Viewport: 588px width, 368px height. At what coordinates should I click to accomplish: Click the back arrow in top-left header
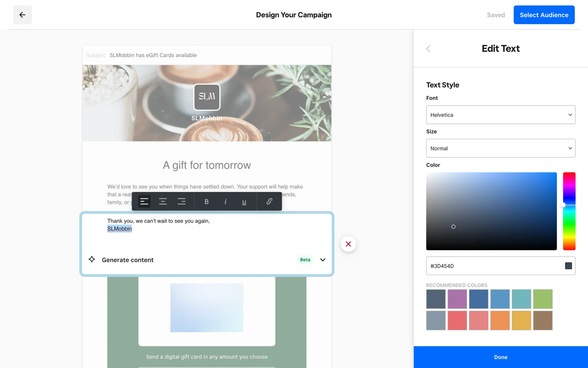tap(22, 15)
